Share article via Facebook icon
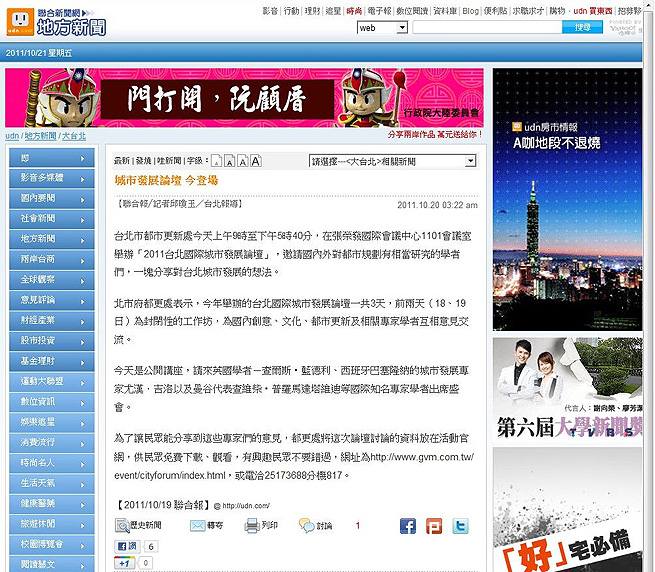 408,525
